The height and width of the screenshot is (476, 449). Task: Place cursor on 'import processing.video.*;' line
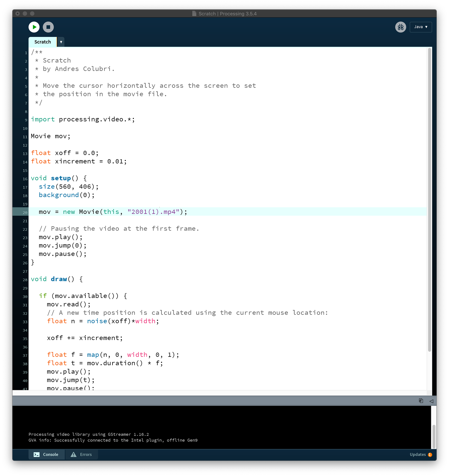click(83, 119)
